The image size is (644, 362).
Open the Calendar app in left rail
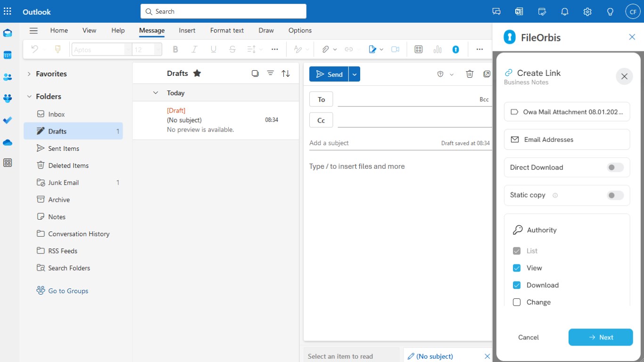point(8,55)
